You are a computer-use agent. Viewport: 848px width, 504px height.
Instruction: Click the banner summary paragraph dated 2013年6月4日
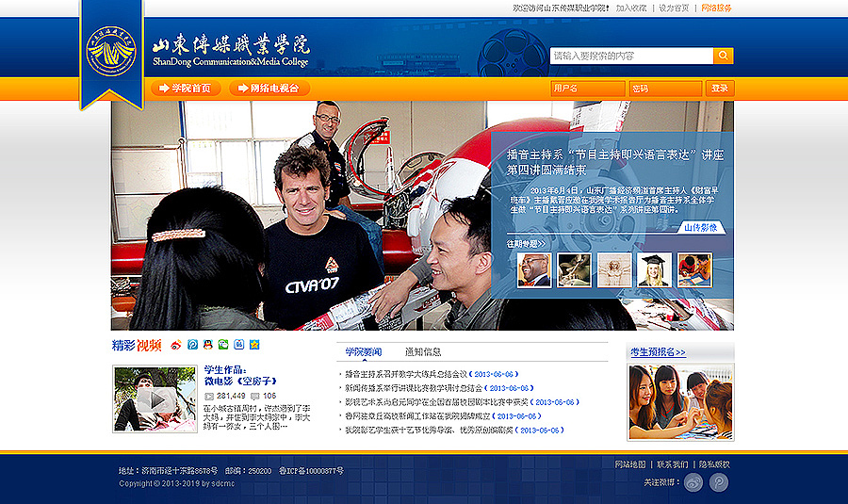point(614,200)
